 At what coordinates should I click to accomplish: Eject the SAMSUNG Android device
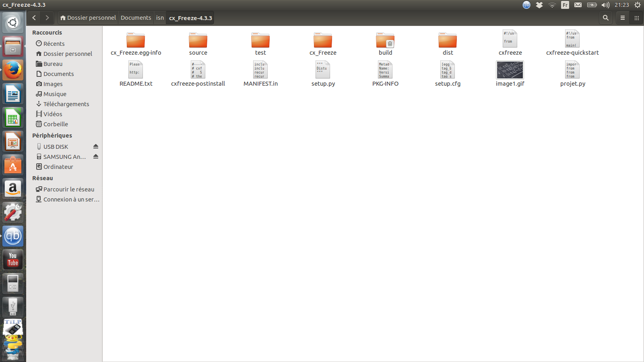click(96, 156)
